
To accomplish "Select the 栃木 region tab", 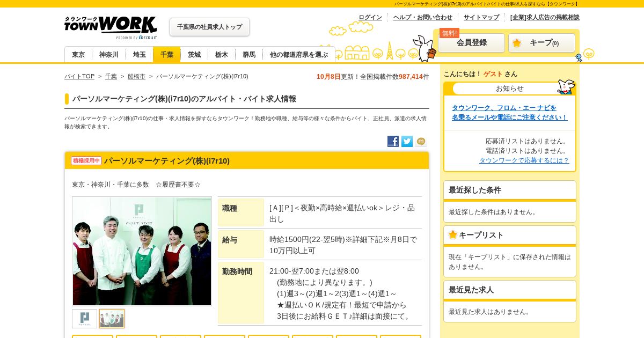I will (x=222, y=55).
